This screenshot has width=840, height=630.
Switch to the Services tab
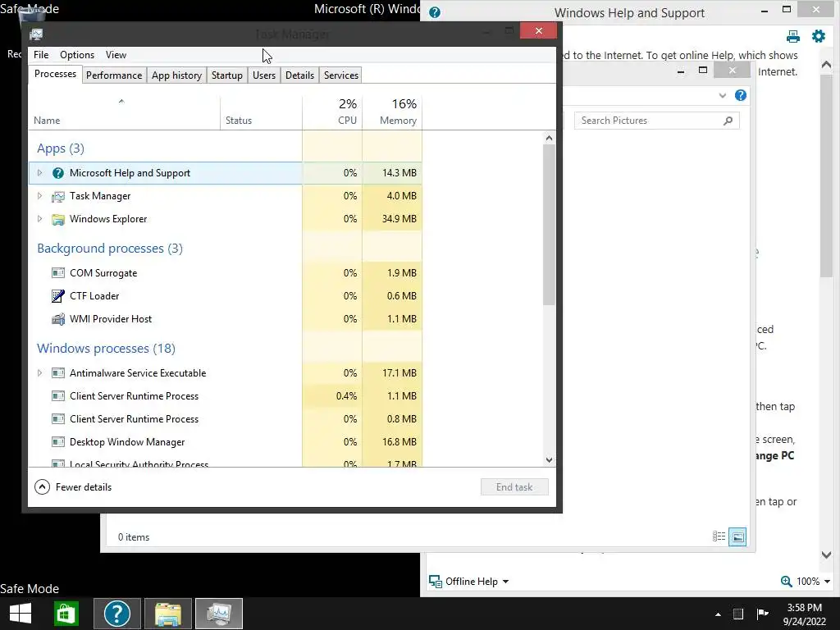click(340, 75)
